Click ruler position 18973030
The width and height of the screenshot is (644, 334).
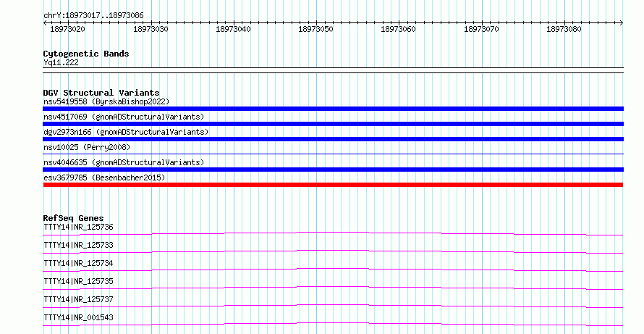(x=151, y=29)
